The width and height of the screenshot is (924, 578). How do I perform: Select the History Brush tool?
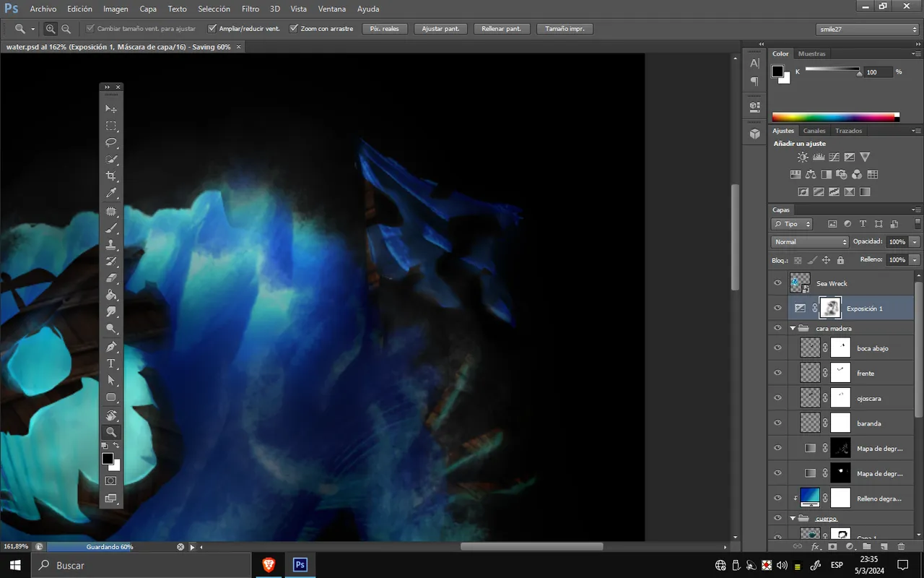coord(111,262)
